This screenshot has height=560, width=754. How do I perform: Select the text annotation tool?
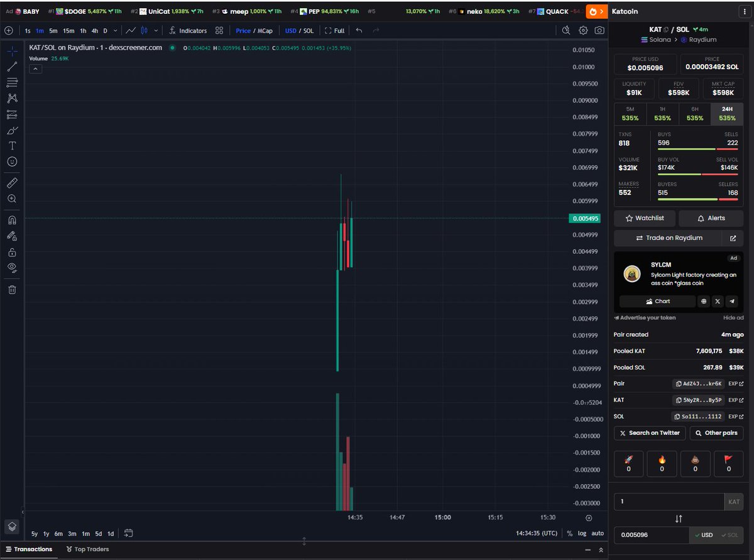coord(12,145)
